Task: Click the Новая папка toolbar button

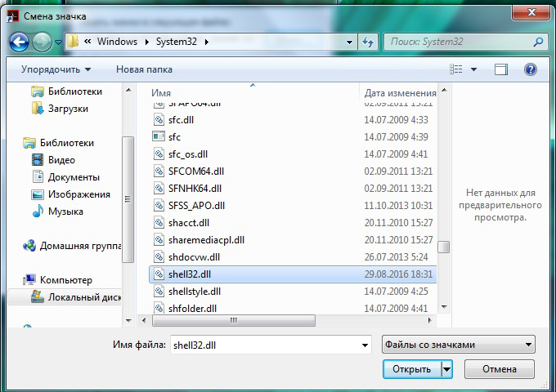Action: click(144, 69)
